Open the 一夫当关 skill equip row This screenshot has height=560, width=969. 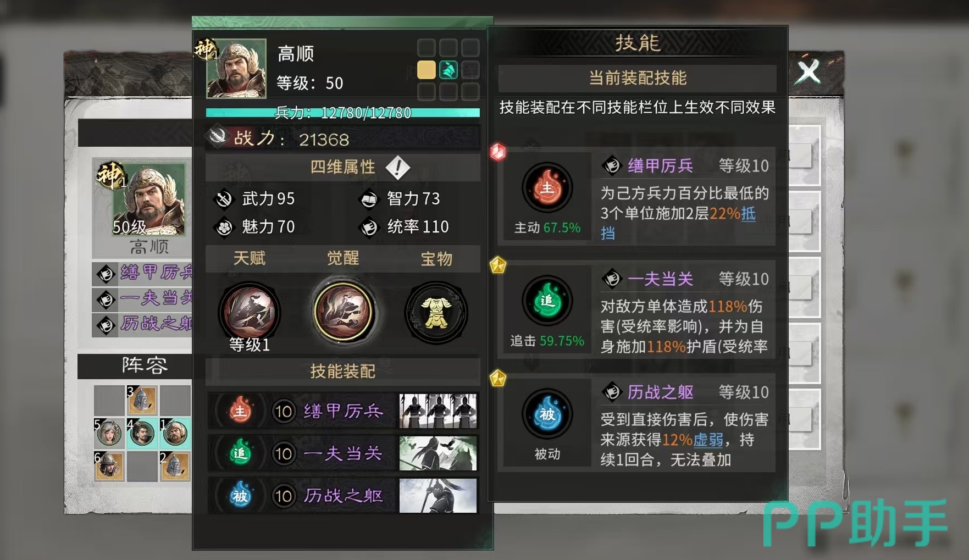tap(343, 453)
